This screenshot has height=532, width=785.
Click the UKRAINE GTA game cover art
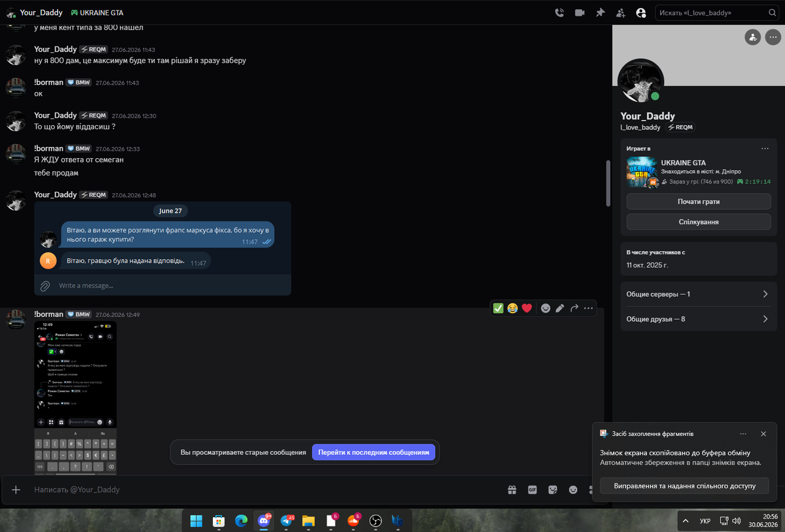click(642, 172)
